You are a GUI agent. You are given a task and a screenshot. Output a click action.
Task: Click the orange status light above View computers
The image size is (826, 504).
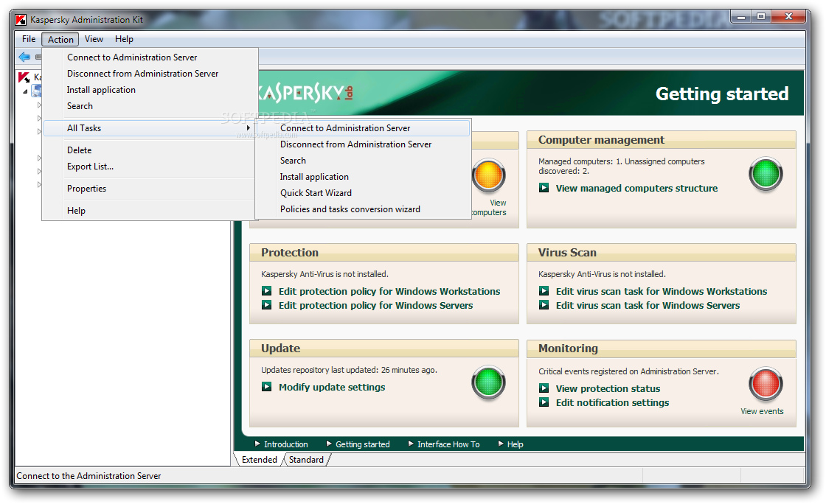[x=489, y=175]
